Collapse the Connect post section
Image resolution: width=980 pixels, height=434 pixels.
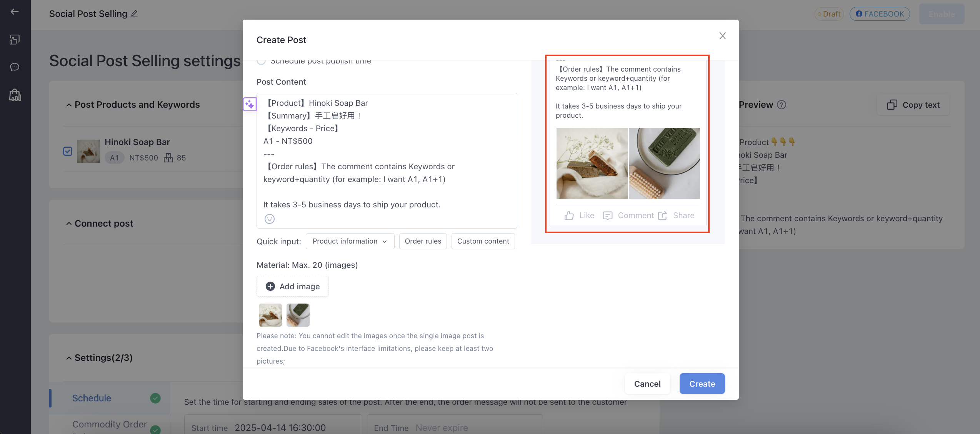coord(69,224)
